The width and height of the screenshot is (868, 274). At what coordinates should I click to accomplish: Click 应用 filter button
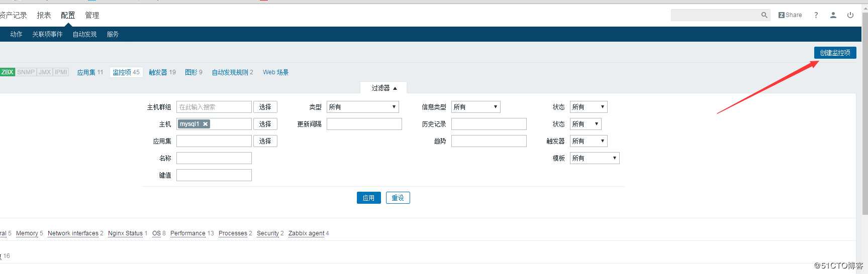point(368,198)
